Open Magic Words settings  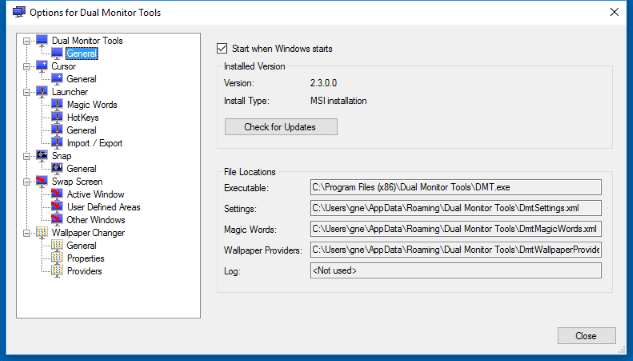point(92,105)
